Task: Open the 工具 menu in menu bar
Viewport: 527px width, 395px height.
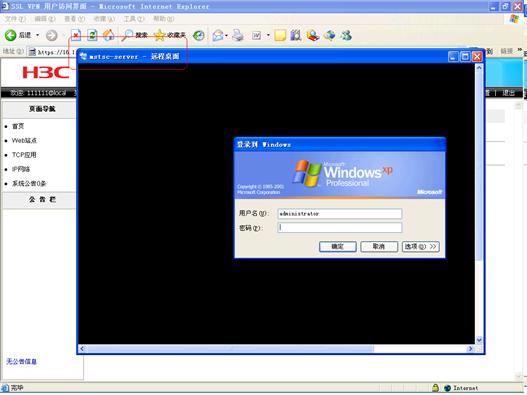Action: pyautogui.click(x=134, y=19)
